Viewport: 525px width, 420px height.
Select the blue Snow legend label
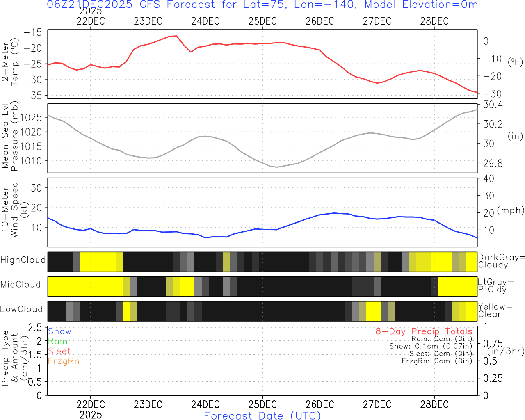pos(59,331)
